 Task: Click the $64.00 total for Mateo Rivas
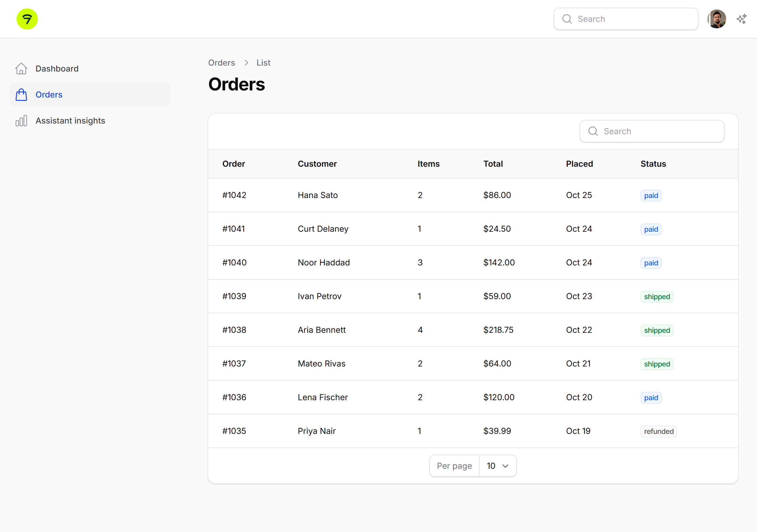click(x=497, y=364)
